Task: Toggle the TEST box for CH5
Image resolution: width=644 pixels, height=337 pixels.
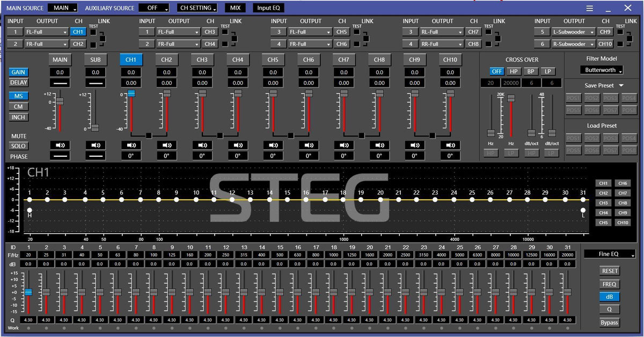Action: (x=356, y=32)
